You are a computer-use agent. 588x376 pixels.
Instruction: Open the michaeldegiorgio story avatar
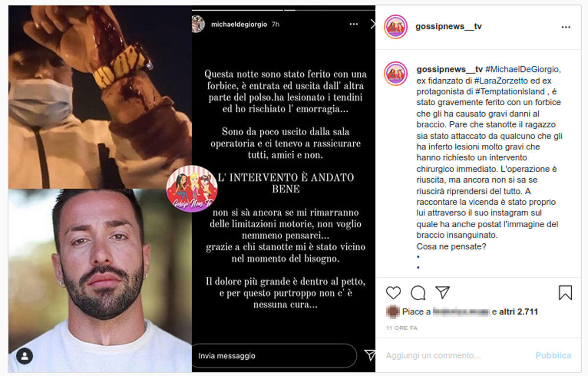click(198, 24)
